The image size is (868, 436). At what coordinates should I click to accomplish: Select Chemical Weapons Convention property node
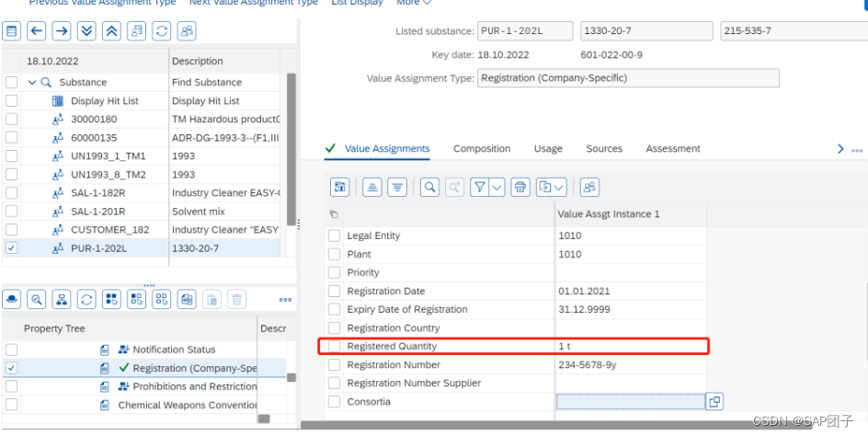pos(188,405)
